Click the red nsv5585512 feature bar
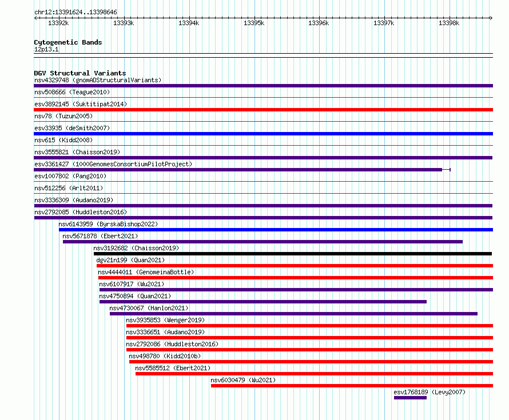 (x=314, y=374)
